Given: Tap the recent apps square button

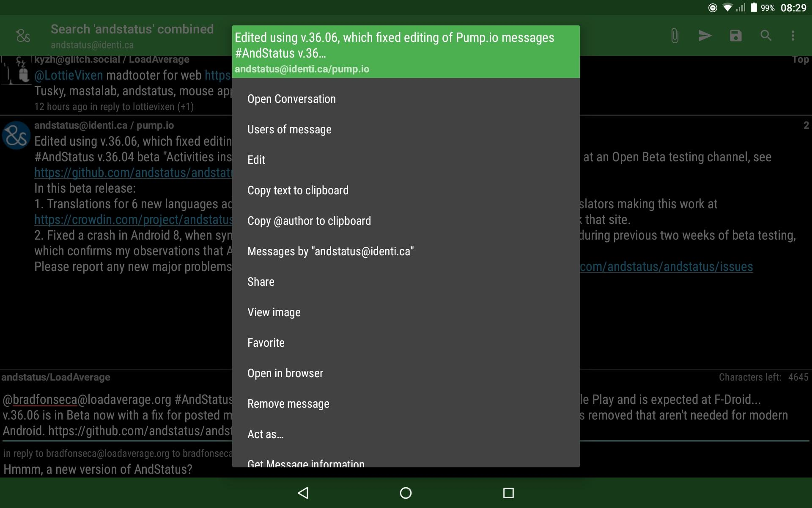Looking at the screenshot, I should coord(508,493).
